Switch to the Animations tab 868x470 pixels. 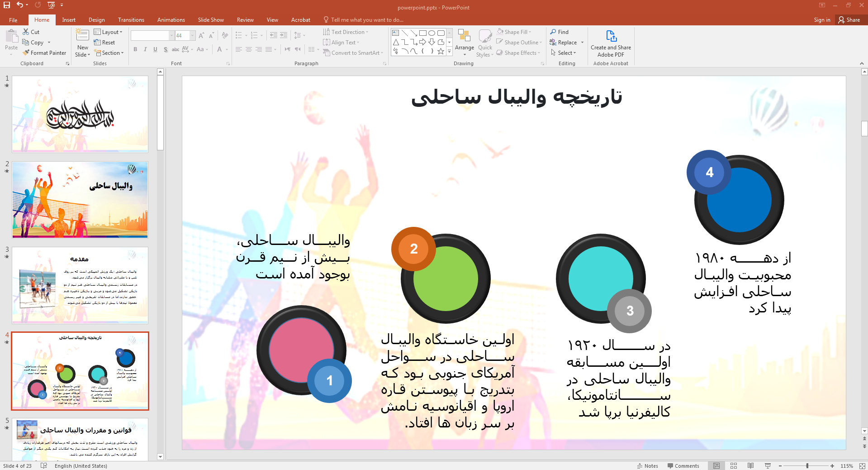[171, 20]
